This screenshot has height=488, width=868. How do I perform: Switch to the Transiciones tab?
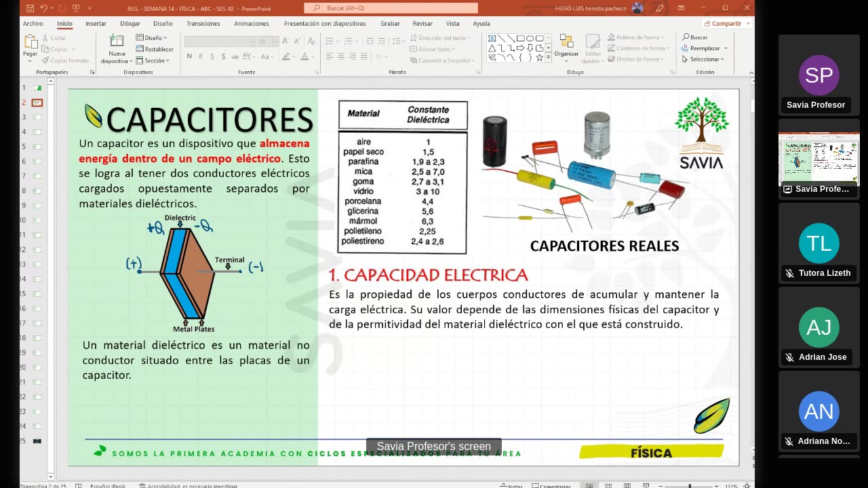click(x=203, y=23)
